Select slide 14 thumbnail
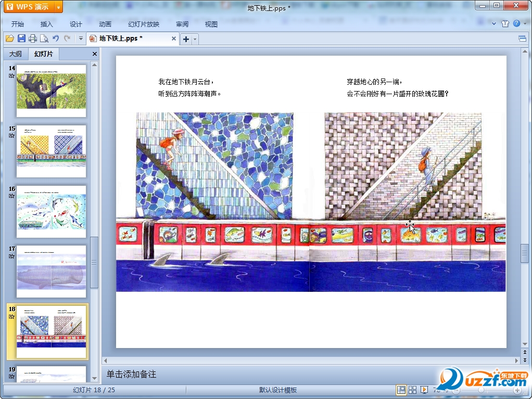The height and width of the screenshot is (399, 532). tap(51, 91)
